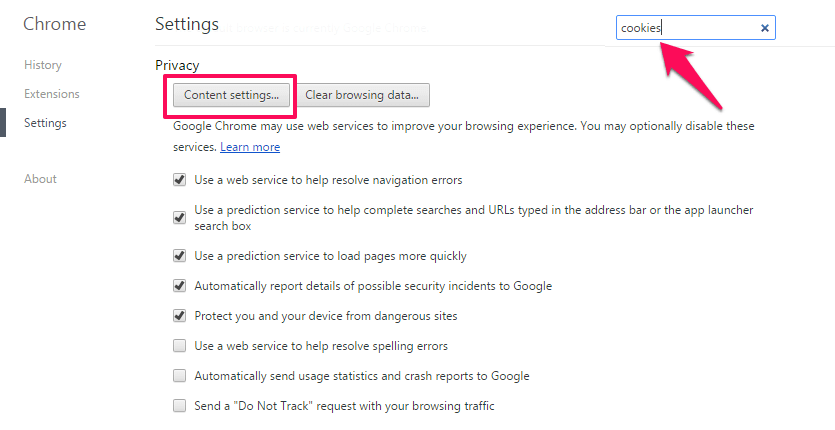The image size is (835, 430).
Task: Select Settings in the sidebar
Action: pyautogui.click(x=45, y=123)
